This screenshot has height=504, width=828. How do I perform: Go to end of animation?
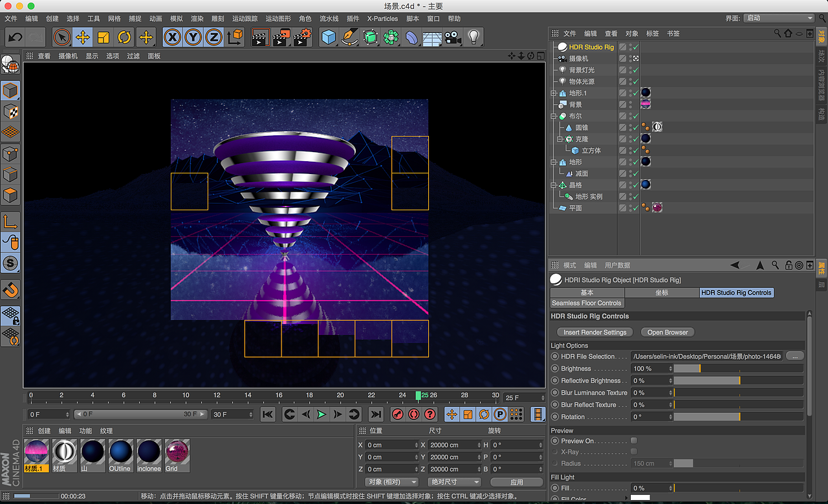pos(375,414)
